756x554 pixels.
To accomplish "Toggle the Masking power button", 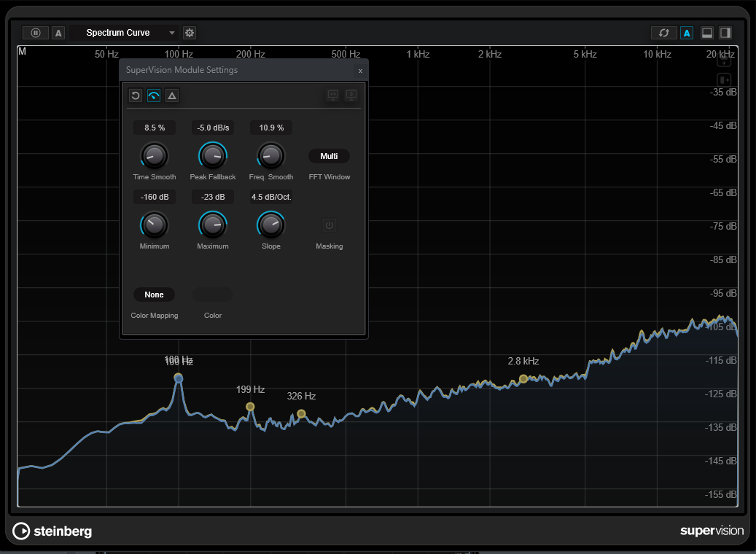I will pyautogui.click(x=330, y=225).
